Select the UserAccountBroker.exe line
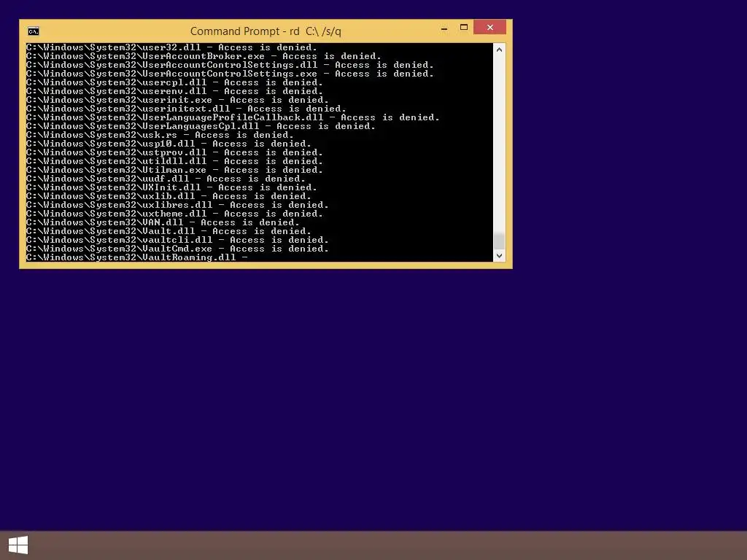Image resolution: width=747 pixels, height=560 pixels. [x=204, y=56]
